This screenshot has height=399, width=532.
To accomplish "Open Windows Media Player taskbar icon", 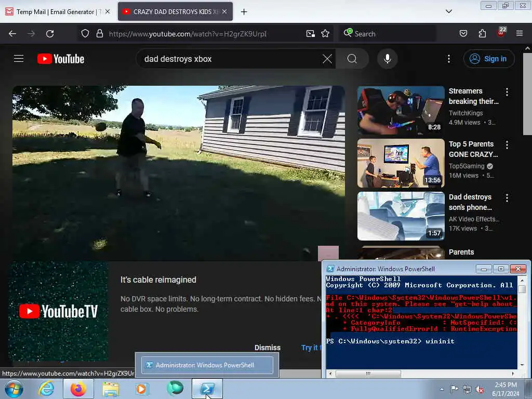I will click(142, 389).
